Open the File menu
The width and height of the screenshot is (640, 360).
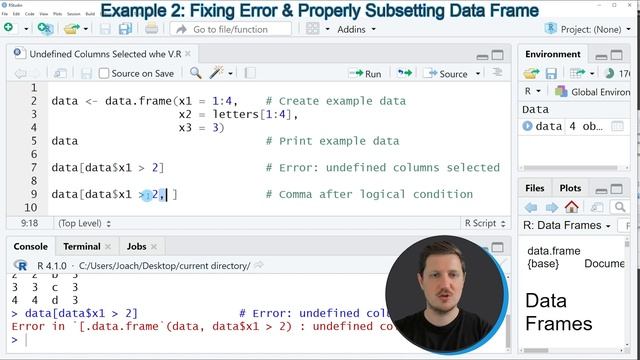5,14
